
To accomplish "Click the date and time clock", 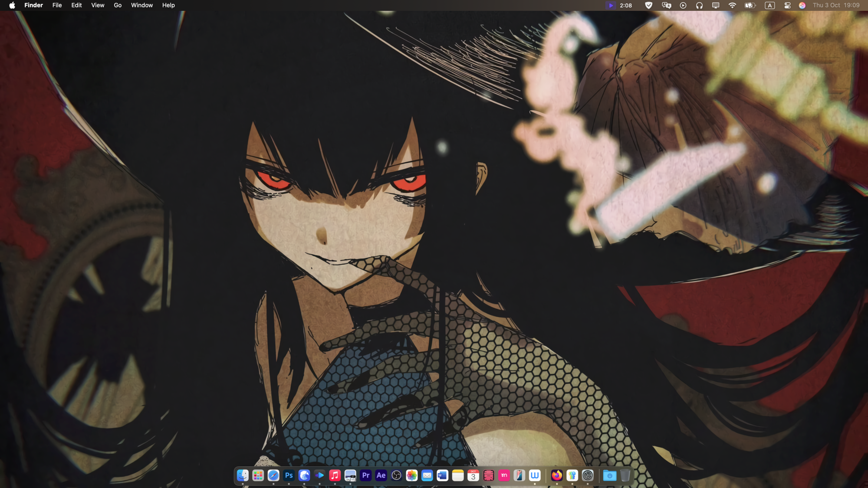I will pos(836,5).
